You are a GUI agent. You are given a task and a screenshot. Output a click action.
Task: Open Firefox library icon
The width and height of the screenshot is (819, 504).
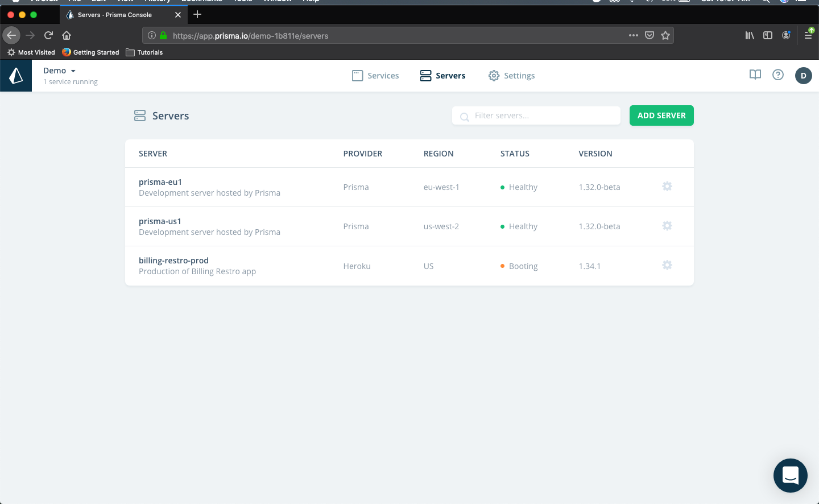[750, 35]
